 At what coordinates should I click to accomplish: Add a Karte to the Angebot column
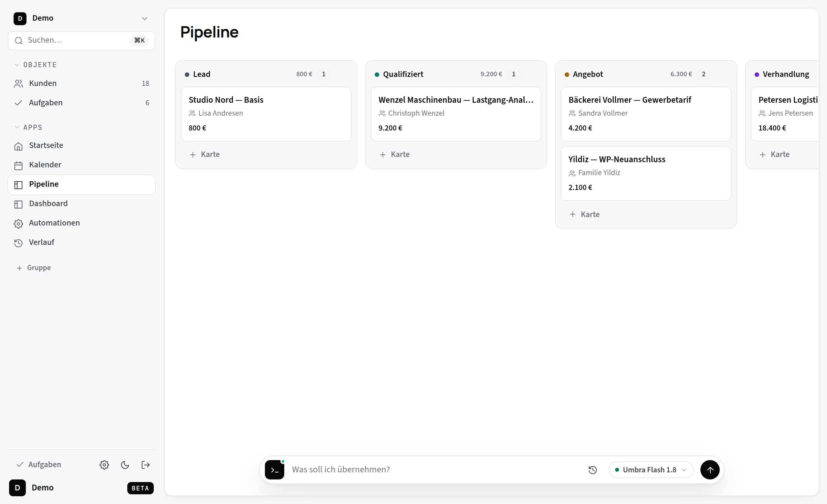click(x=585, y=215)
